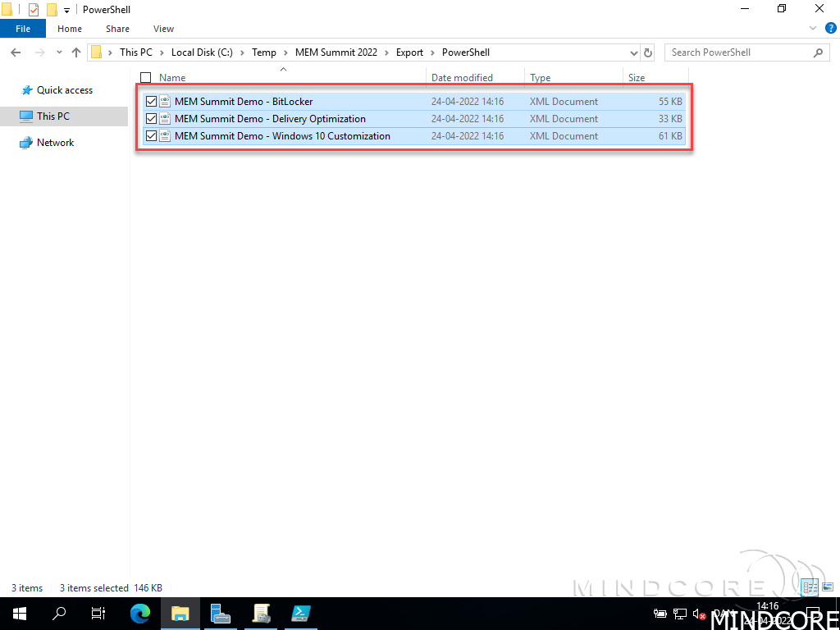840x630 pixels.
Task: Open the File menu tab
Action: click(23, 29)
